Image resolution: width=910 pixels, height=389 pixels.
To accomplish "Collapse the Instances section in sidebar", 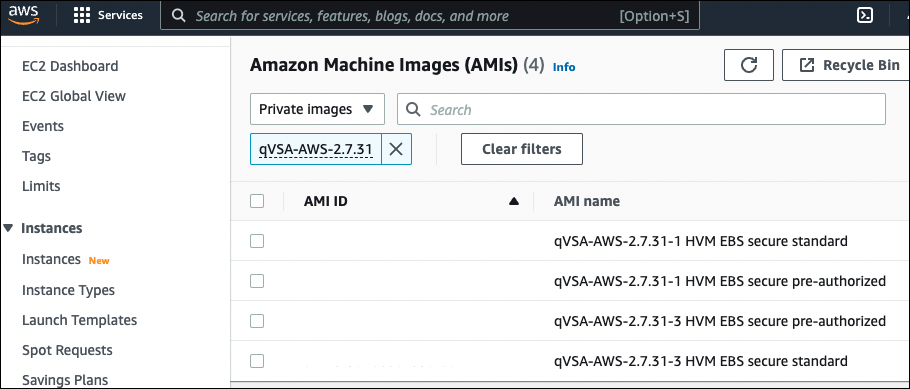I will (x=8, y=228).
